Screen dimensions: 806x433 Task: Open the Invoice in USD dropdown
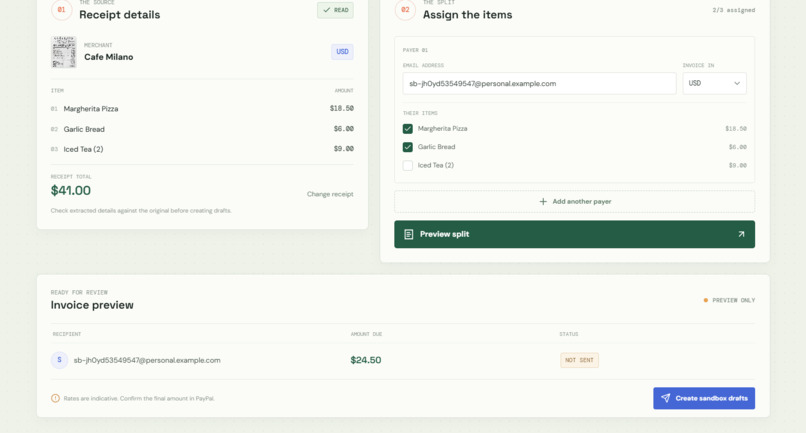[x=715, y=83]
